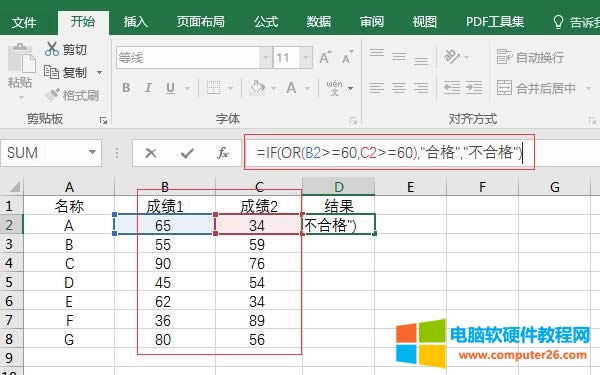Select column G header
The height and width of the screenshot is (375, 600).
555,187
